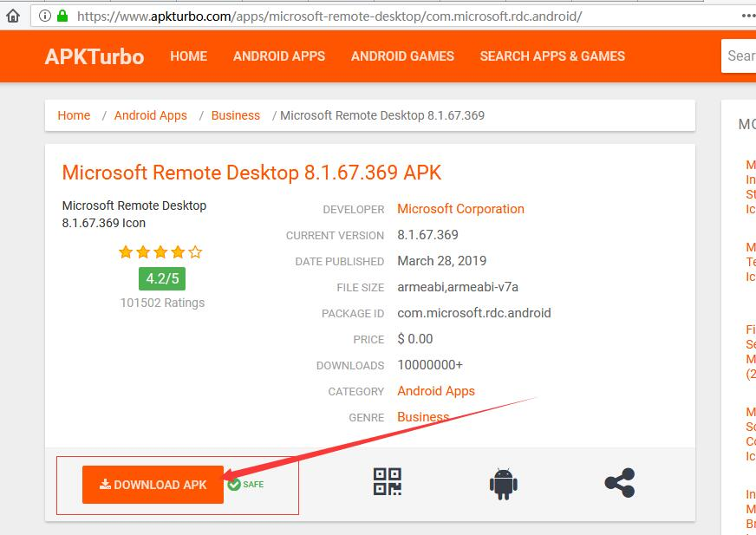Image resolution: width=756 pixels, height=535 pixels.
Task: Click the APKTurbo logo
Action: [94, 56]
